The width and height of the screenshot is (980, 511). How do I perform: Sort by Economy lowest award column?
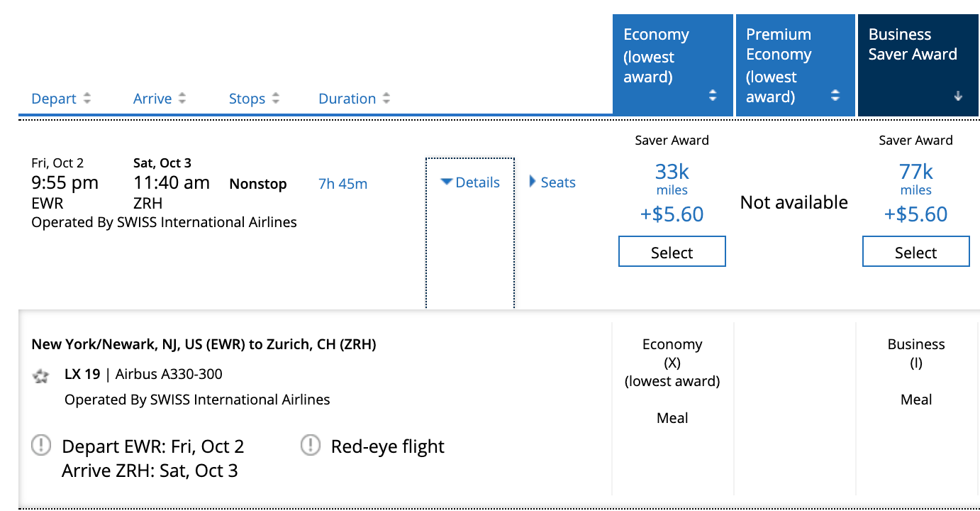point(672,65)
